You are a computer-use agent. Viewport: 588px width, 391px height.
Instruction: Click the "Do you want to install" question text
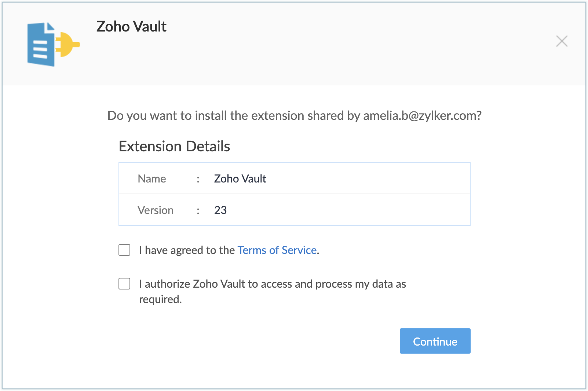click(235, 115)
